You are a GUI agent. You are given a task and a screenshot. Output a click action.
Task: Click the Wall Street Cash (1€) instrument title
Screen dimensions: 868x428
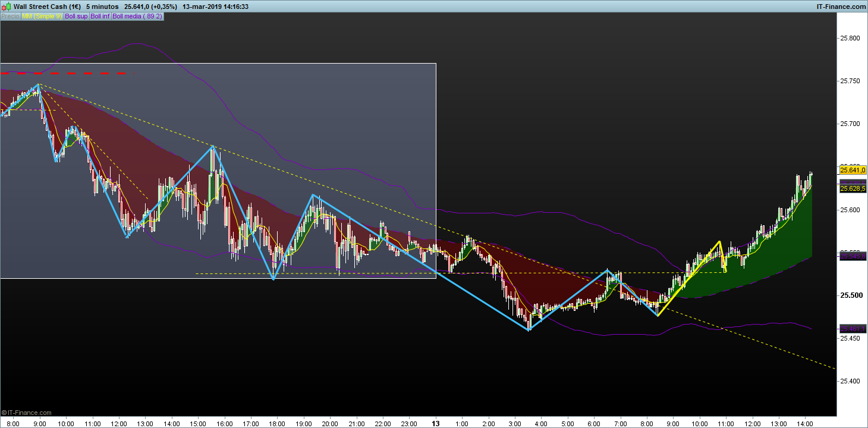tap(47, 7)
